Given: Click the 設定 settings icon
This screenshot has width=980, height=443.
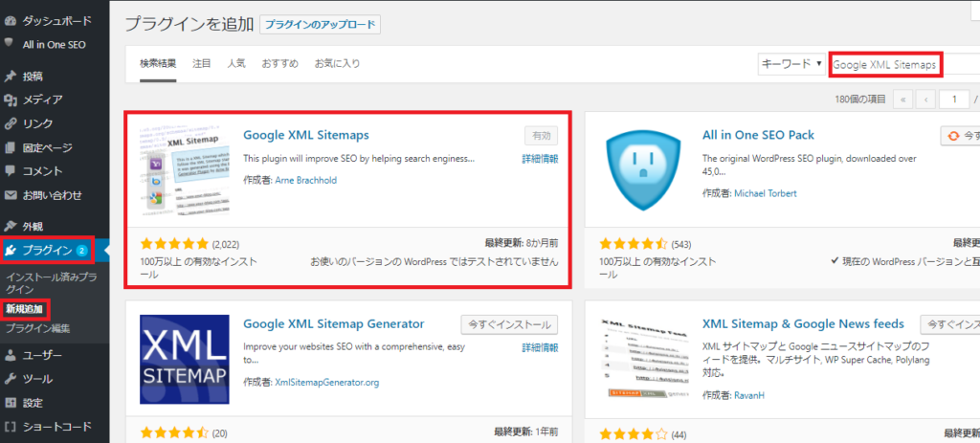Looking at the screenshot, I should (x=10, y=403).
